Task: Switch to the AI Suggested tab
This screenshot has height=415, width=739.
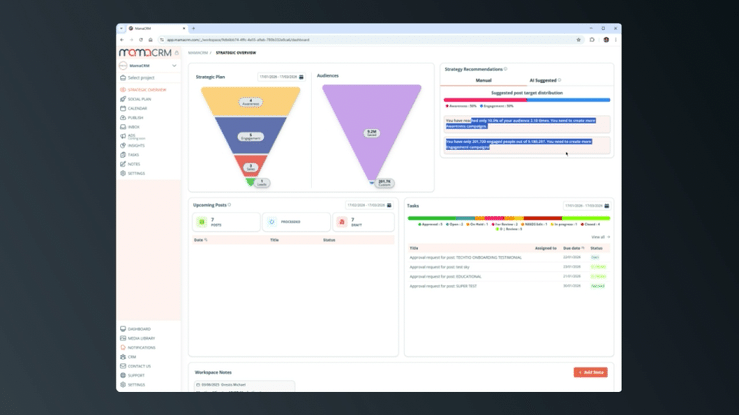Action: pos(544,80)
